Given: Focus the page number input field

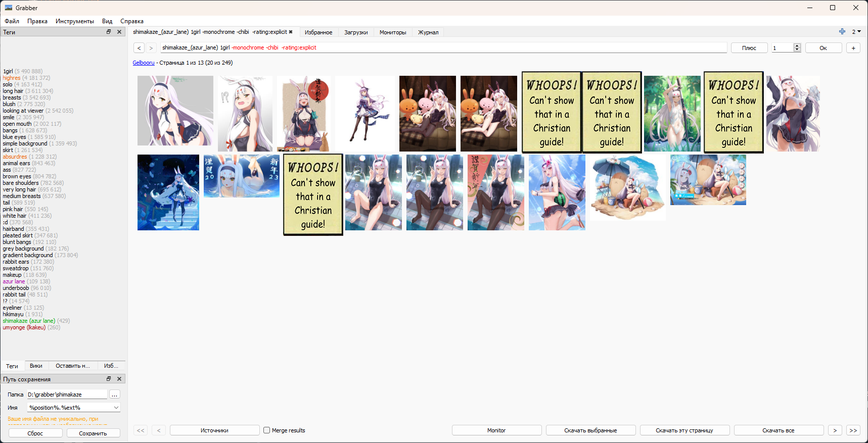Looking at the screenshot, I should point(783,48).
